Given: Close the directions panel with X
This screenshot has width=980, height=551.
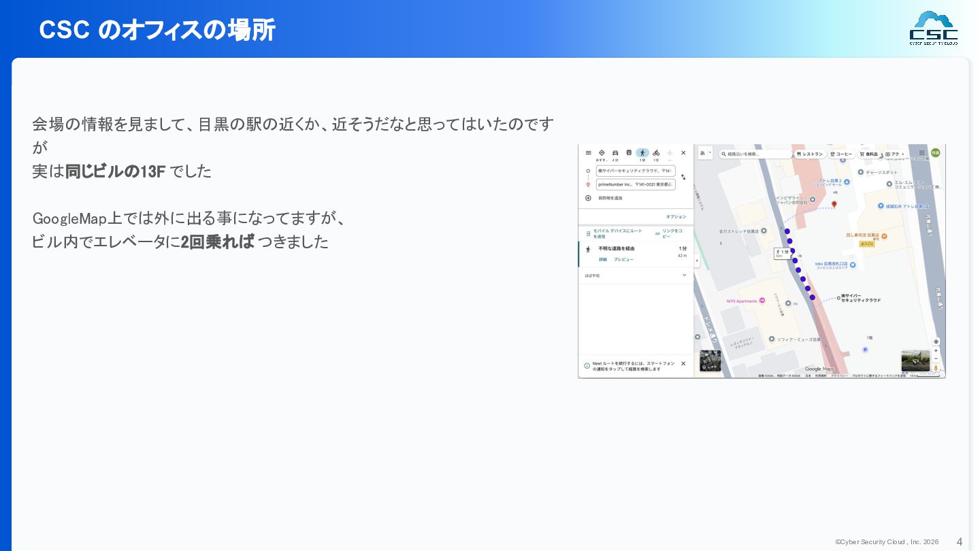Looking at the screenshot, I should tap(683, 153).
